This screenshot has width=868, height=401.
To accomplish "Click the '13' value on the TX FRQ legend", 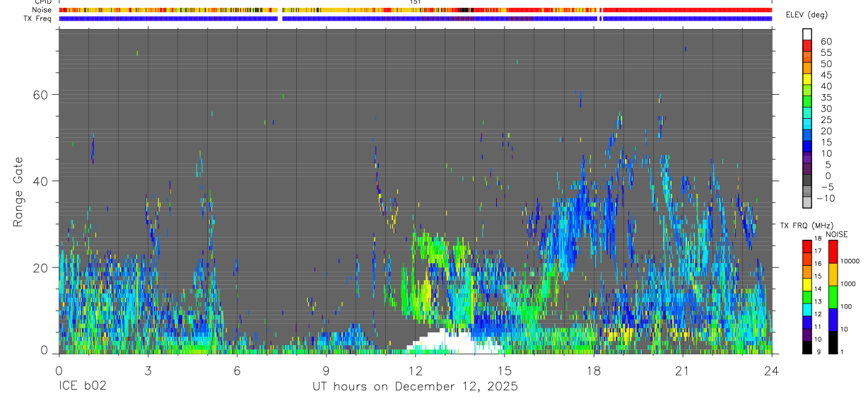I will coord(817,302).
